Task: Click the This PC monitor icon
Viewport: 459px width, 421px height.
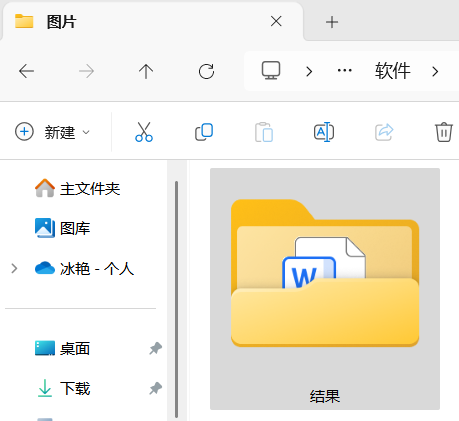Action: tap(271, 71)
